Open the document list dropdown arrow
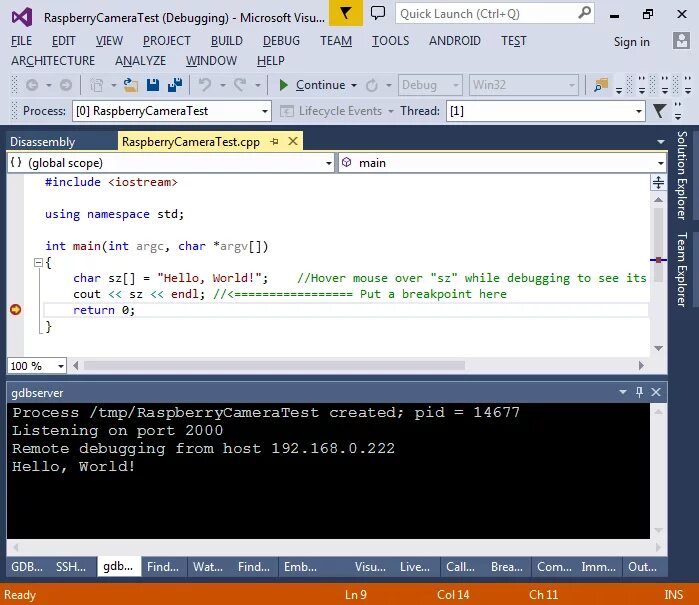Viewport: 699px width, 605px height. coord(661,142)
